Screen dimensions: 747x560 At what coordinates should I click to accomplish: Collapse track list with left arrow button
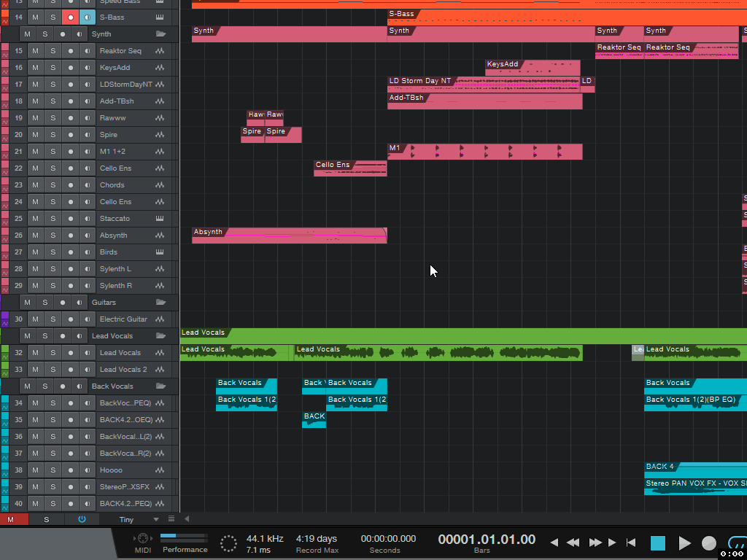tap(187, 519)
